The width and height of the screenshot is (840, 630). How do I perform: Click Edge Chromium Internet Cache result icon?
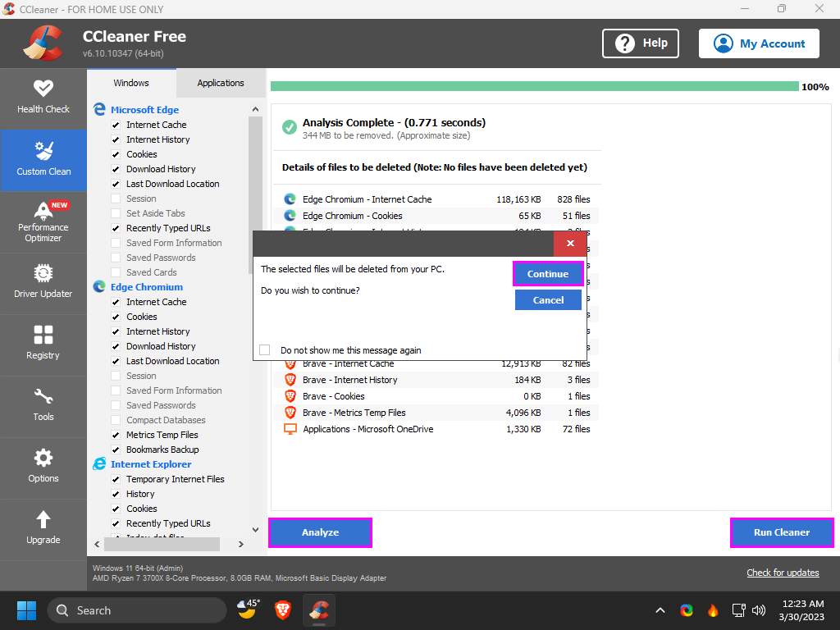[x=290, y=199]
